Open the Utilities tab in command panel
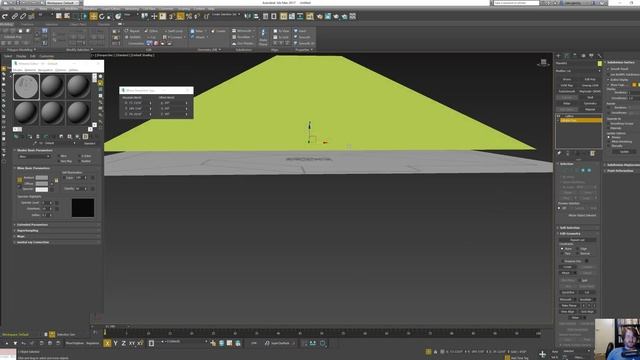The width and height of the screenshot is (640, 360). point(599,56)
